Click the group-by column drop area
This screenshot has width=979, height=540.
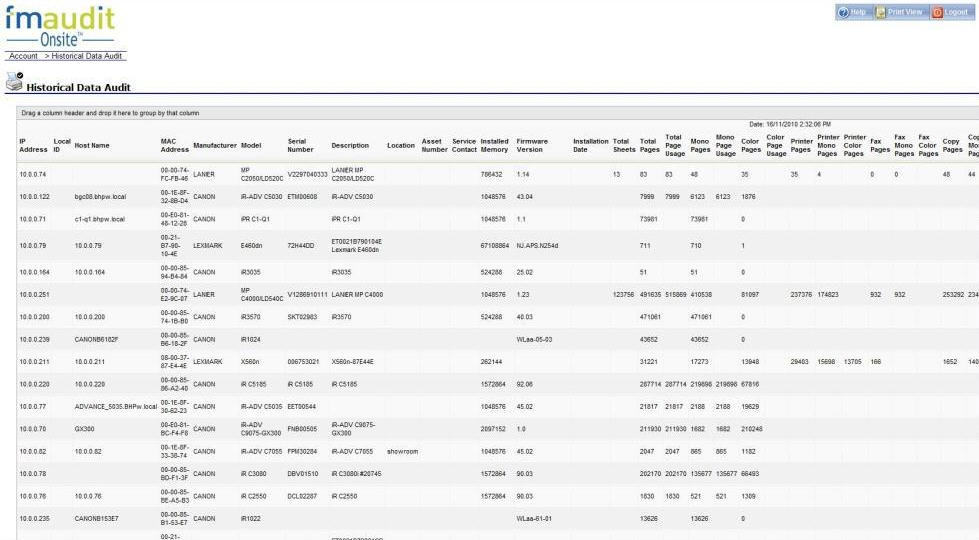point(497,113)
